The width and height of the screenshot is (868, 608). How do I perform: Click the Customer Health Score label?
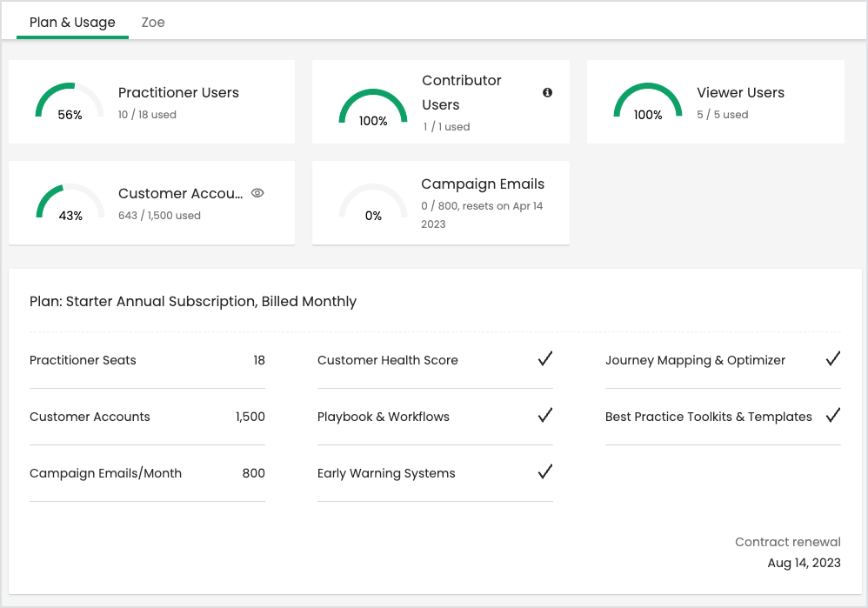coord(388,360)
